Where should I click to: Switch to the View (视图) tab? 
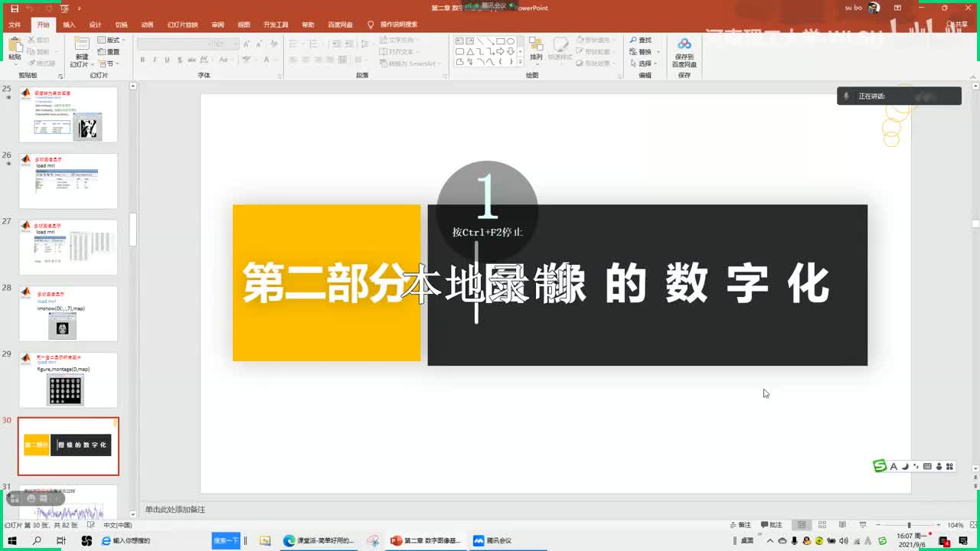tap(243, 24)
